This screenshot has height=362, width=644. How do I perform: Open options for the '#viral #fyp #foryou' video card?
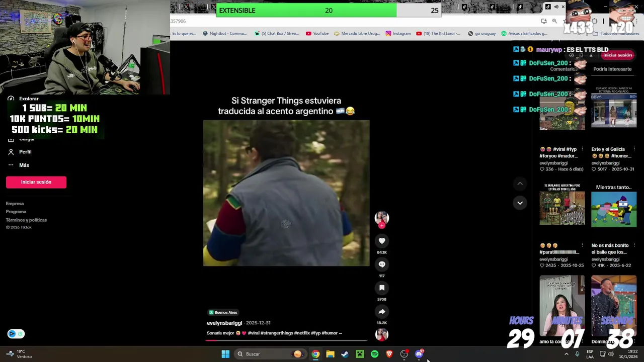582,149
